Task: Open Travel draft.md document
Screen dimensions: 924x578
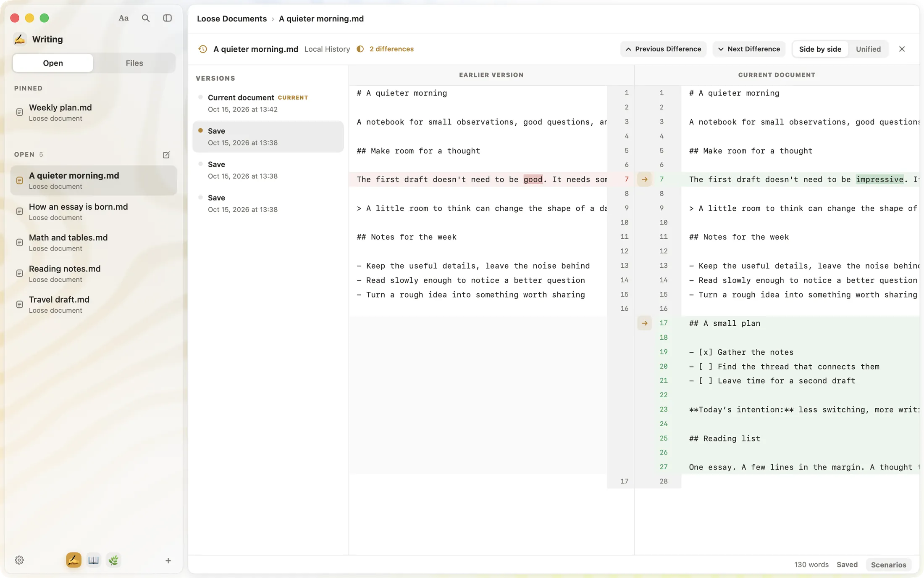Action: 94,304
